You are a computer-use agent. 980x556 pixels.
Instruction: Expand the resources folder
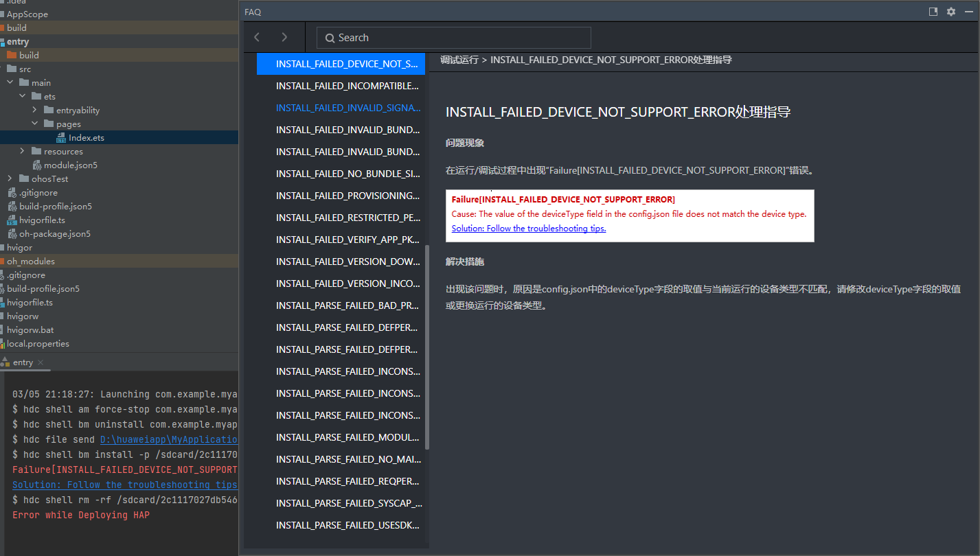23,151
